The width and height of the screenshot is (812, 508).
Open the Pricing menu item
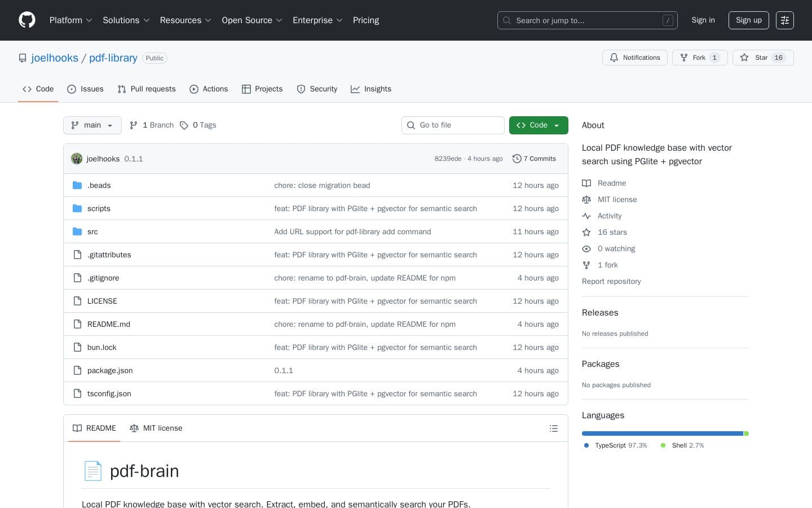coord(365,20)
